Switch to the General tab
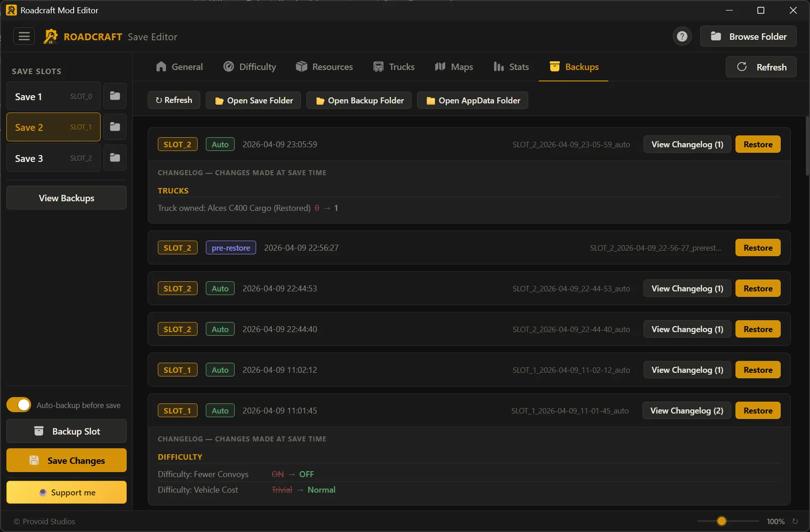This screenshot has width=810, height=532. (179, 67)
